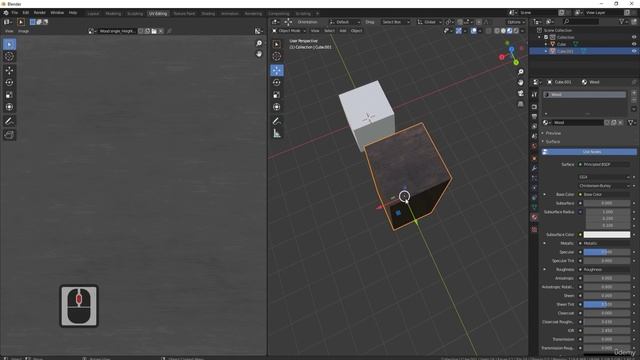This screenshot has width=640, height=360.
Task: Open the Select Box drag dropdown
Action: (x=395, y=22)
